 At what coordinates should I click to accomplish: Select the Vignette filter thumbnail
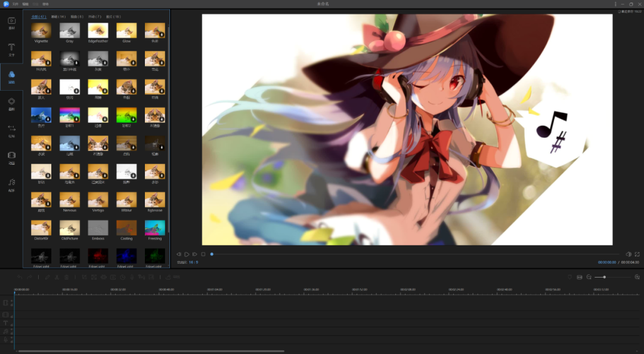tap(41, 31)
